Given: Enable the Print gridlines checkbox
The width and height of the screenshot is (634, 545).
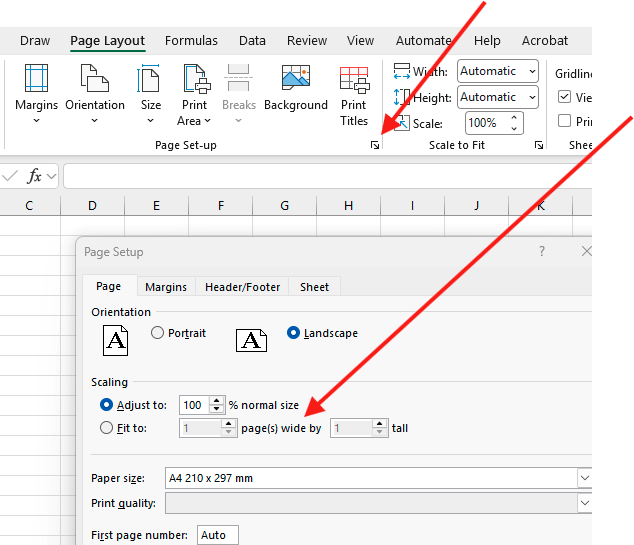Looking at the screenshot, I should (564, 120).
